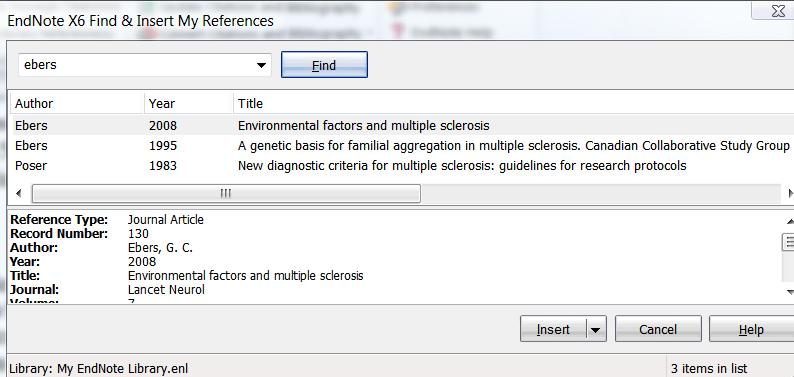Select the Ebers 2008 Environmental factors reference
The image size is (794, 377).
[x=402, y=125]
